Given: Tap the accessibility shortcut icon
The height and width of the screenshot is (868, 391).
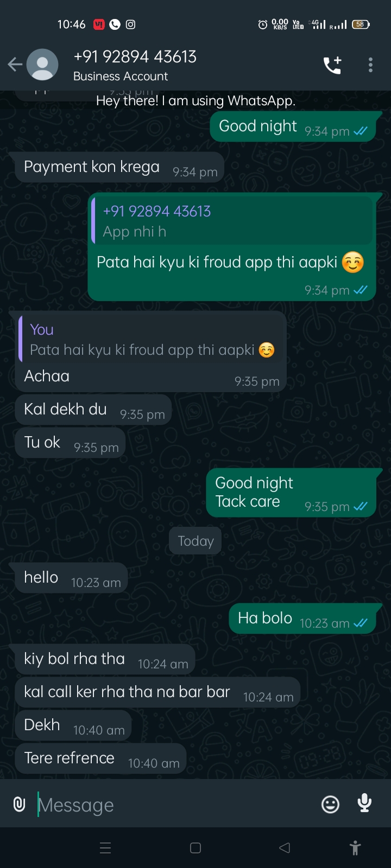Looking at the screenshot, I should (355, 848).
